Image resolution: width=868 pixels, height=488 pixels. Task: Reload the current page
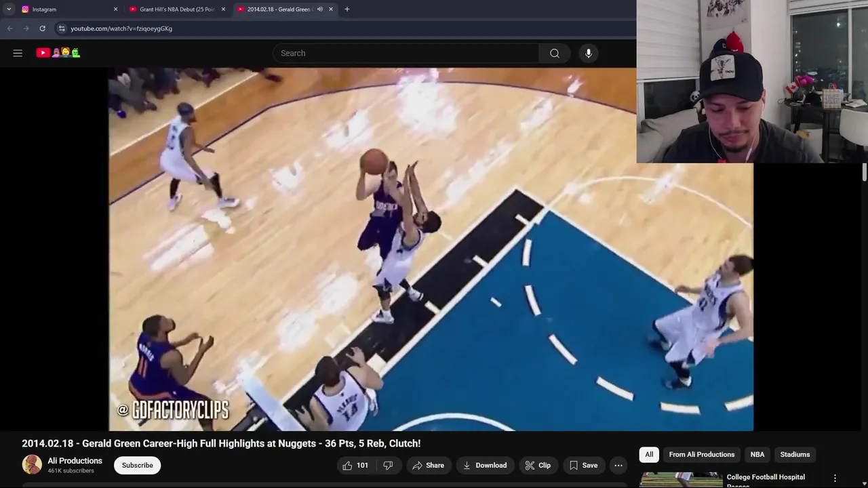click(x=42, y=28)
